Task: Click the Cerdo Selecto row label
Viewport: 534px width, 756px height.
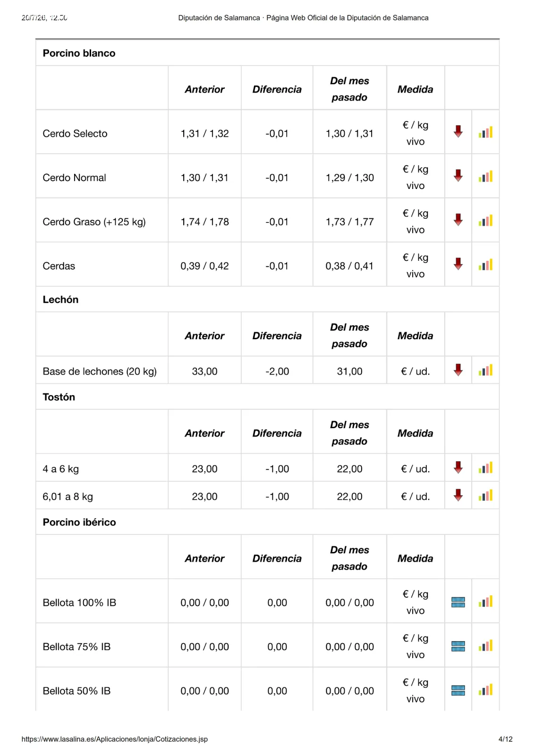Action: [x=75, y=134]
